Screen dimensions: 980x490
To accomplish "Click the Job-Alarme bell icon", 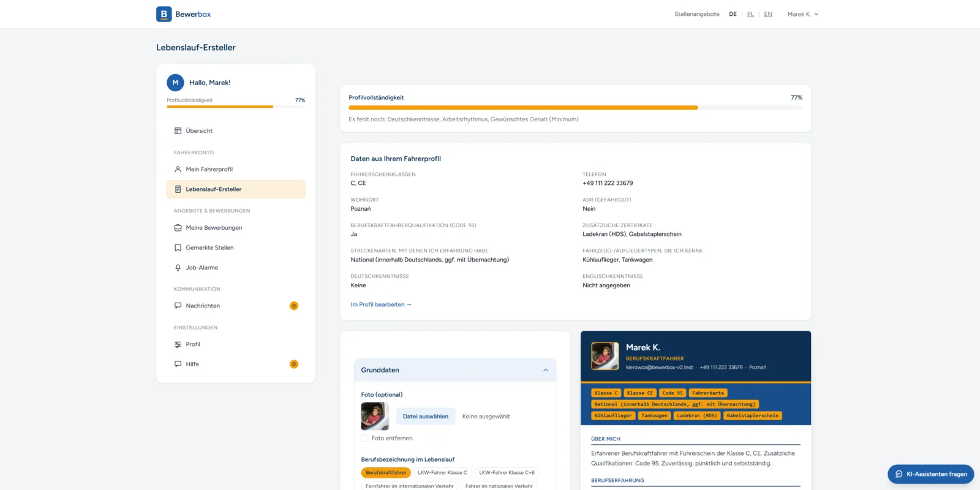I will point(178,268).
